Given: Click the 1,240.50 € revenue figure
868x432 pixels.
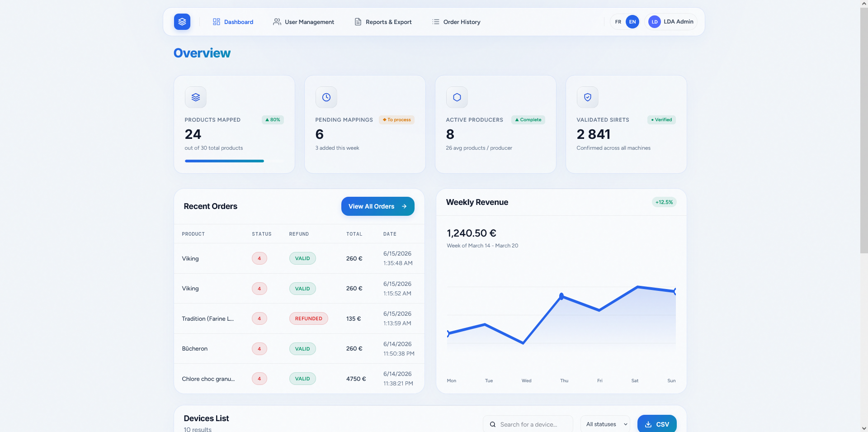Looking at the screenshot, I should [x=472, y=233].
